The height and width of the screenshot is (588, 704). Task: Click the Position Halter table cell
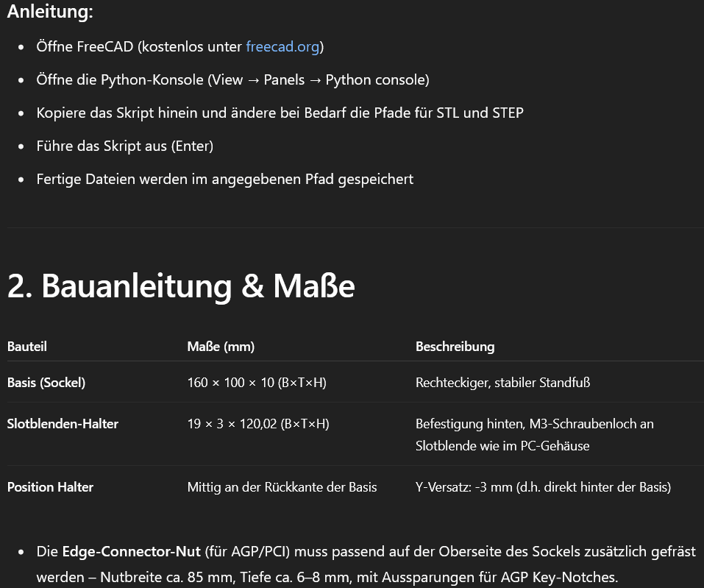50,487
